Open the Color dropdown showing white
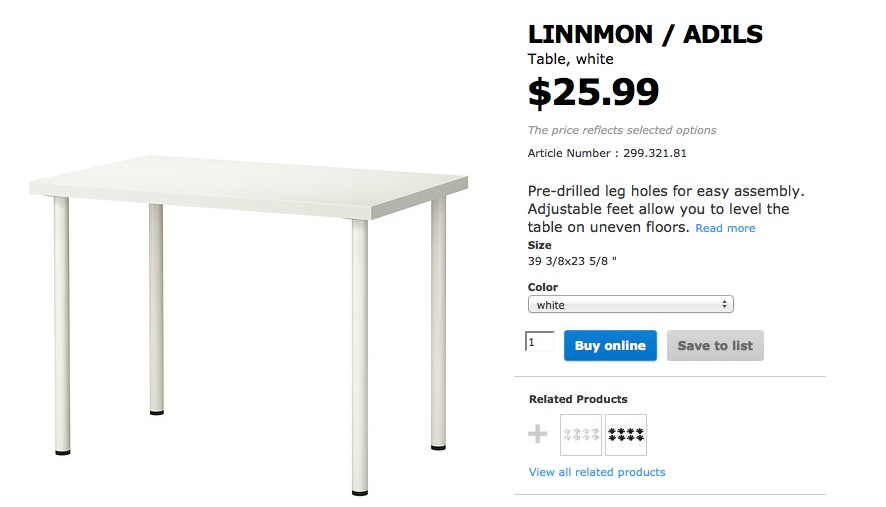 [x=630, y=305]
